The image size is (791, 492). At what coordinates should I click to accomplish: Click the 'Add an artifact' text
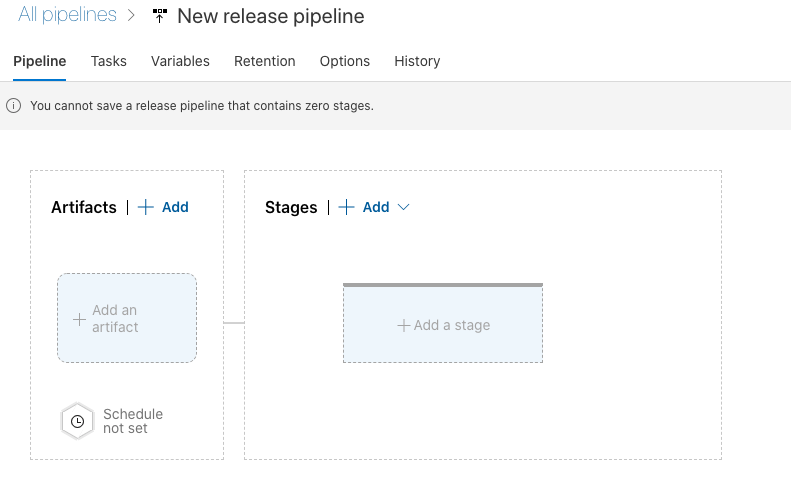(x=115, y=319)
